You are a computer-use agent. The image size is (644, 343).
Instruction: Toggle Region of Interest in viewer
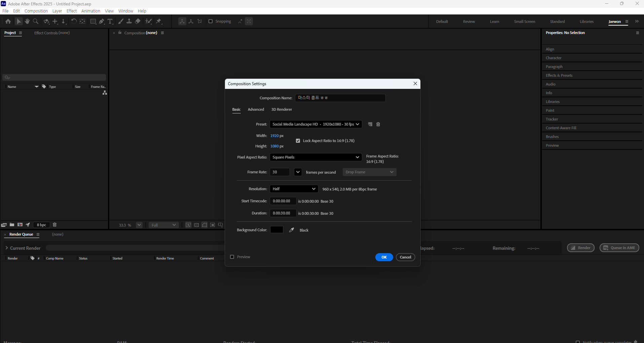coord(213,225)
